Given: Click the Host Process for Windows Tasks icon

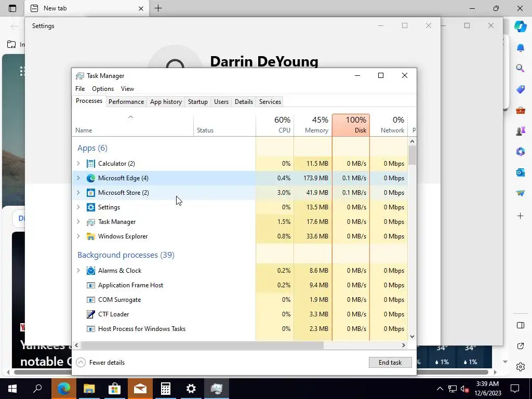Looking at the screenshot, I should [x=90, y=329].
